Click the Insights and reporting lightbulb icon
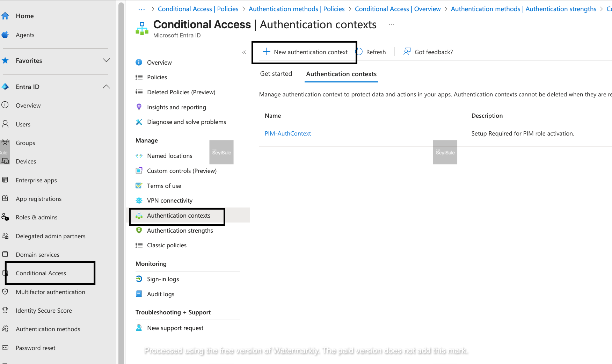 pyautogui.click(x=139, y=107)
